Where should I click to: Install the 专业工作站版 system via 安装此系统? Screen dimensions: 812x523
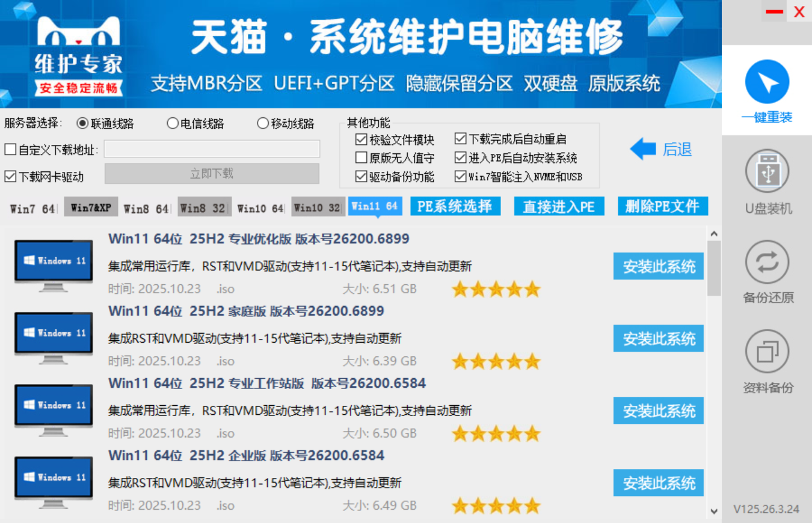659,411
